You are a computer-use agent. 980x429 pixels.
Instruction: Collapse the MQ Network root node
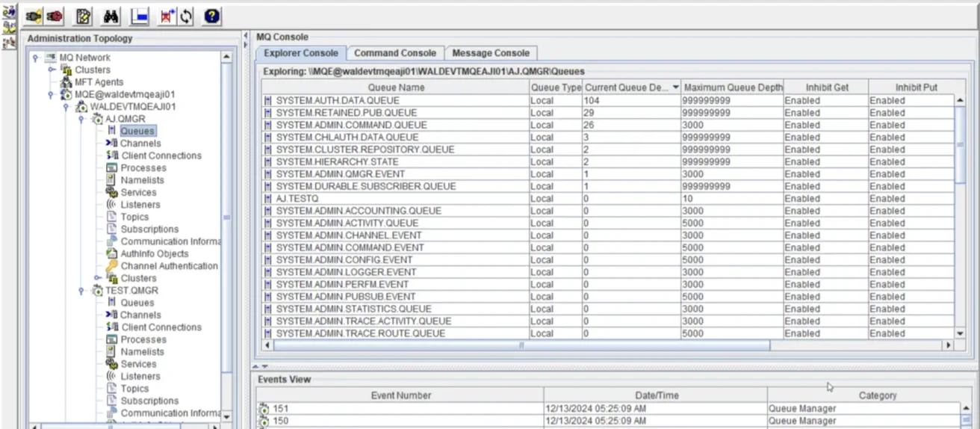tap(35, 58)
